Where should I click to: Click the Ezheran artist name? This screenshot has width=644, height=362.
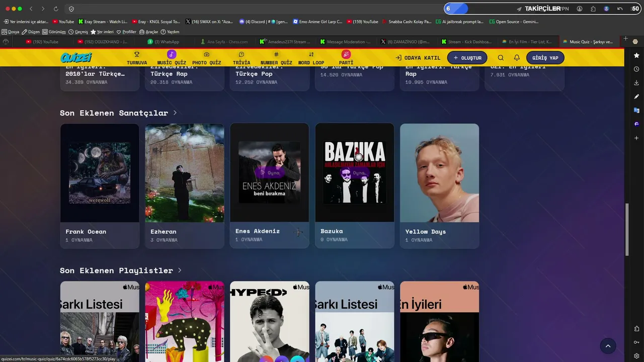[x=164, y=232]
